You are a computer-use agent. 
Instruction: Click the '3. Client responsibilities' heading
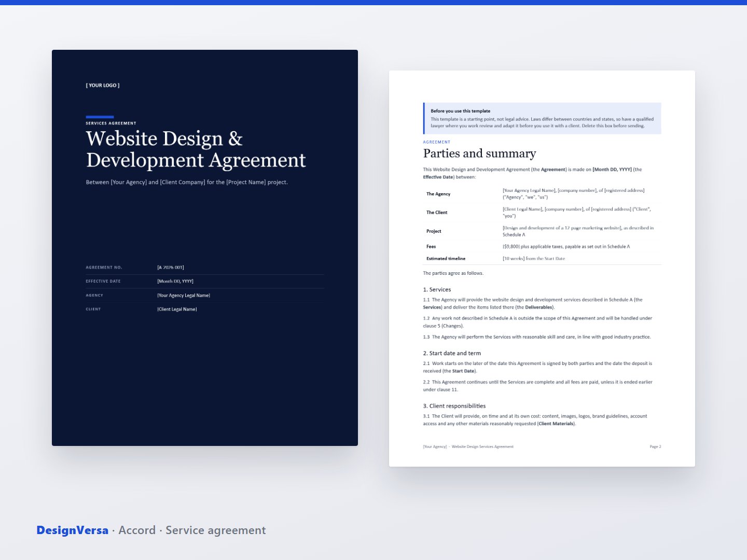click(x=454, y=407)
